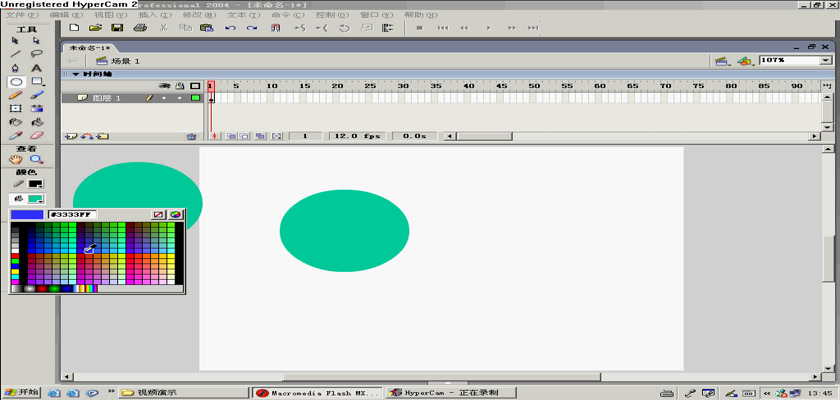Pick the Eraser tool

tap(36, 135)
